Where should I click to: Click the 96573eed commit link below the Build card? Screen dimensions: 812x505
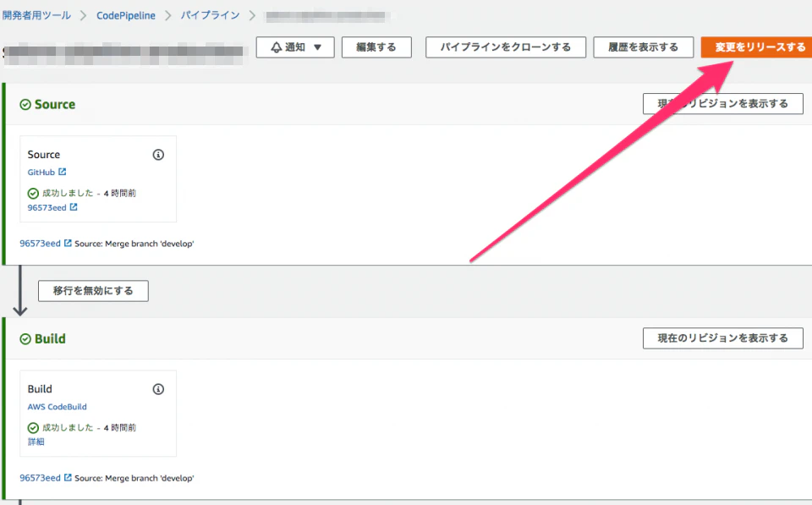coord(39,477)
